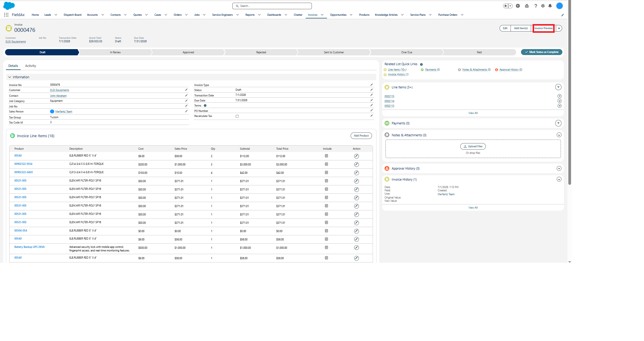The width and height of the screenshot is (644, 341).
Task: Open more actions dropdown beside Invoice Preview
Action: pyautogui.click(x=559, y=28)
